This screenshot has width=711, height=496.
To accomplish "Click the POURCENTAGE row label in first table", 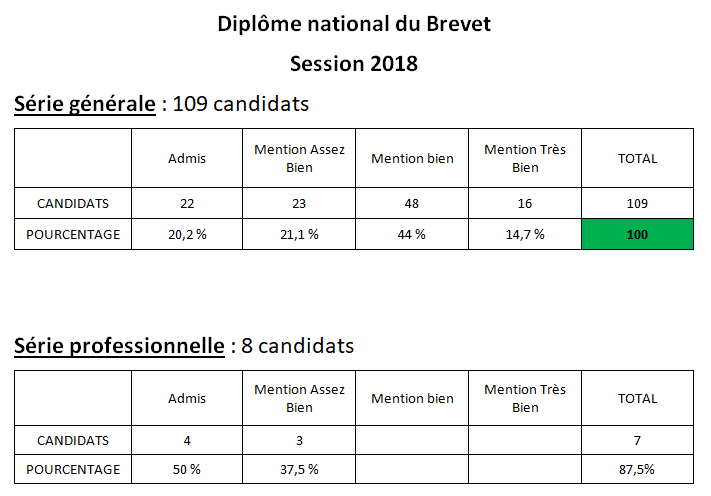I will [73, 234].
